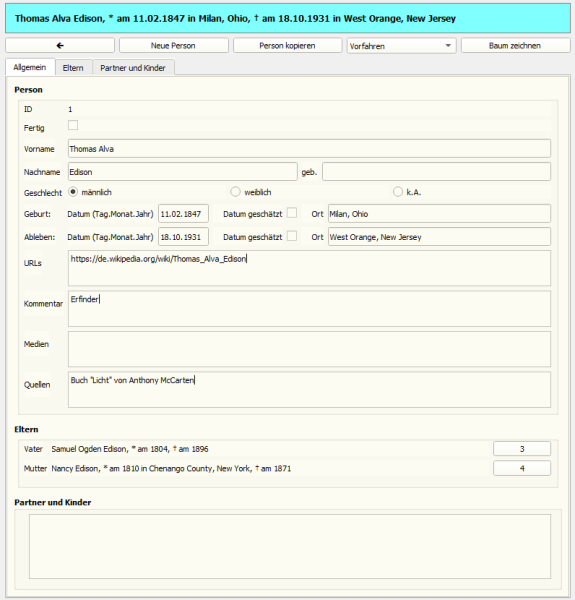Select the weiblich radio button

point(235,192)
